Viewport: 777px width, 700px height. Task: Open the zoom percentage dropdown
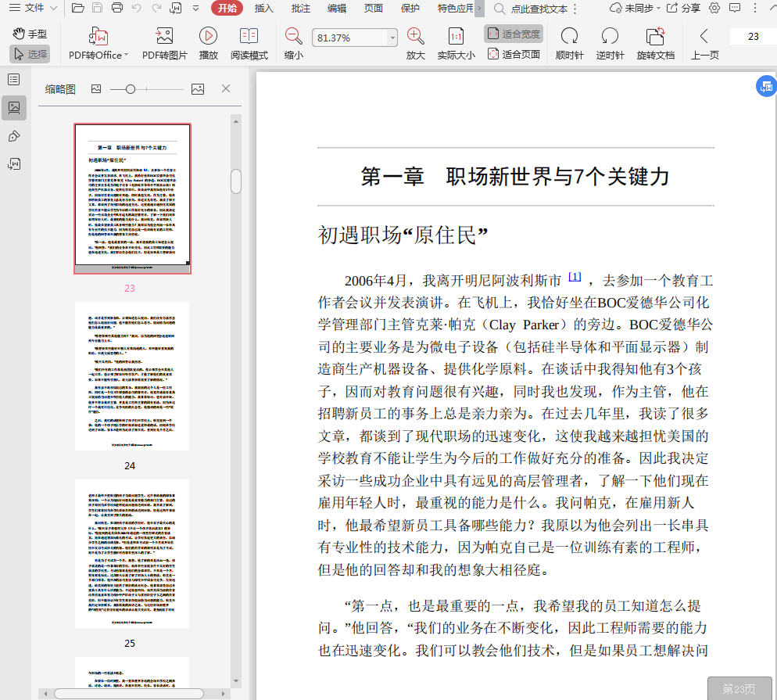(x=392, y=38)
